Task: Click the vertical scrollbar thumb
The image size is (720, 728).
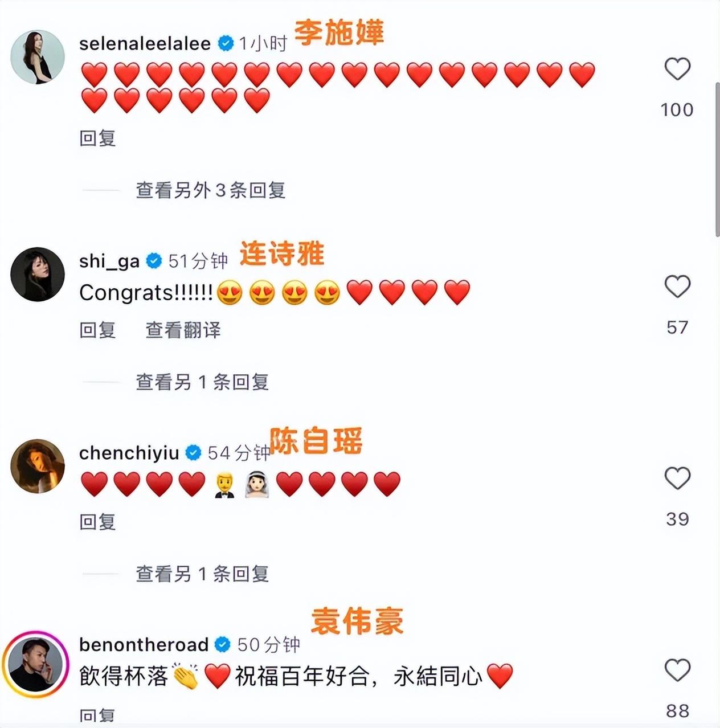Action: [717, 159]
